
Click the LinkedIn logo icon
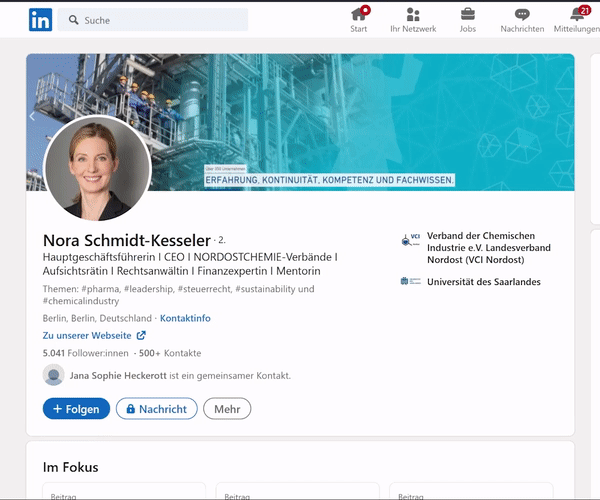click(40, 20)
